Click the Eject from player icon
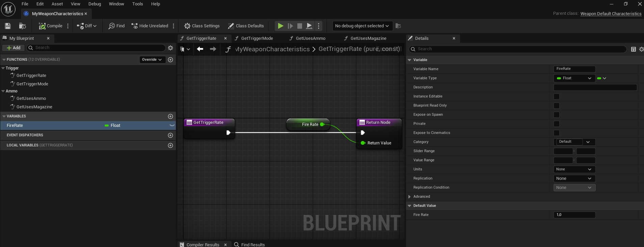 309,26
